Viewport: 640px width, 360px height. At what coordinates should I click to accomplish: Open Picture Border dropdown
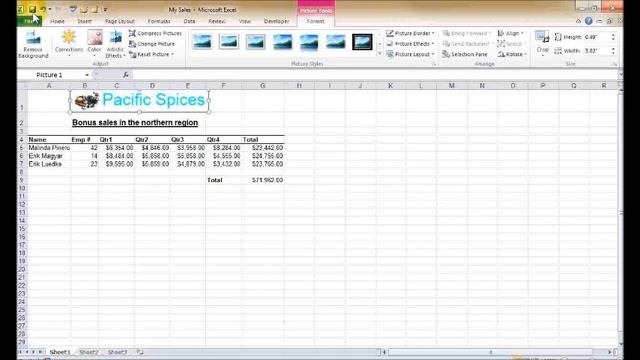[x=410, y=33]
